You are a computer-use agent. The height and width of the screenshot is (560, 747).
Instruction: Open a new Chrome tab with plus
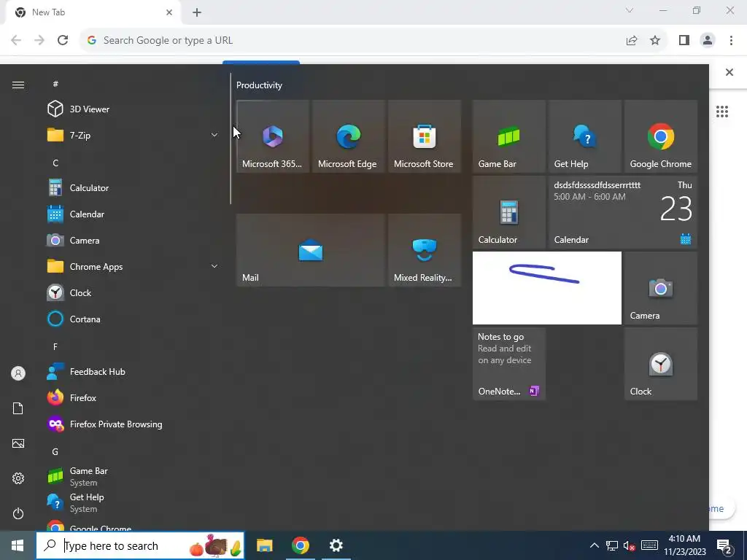click(x=197, y=12)
